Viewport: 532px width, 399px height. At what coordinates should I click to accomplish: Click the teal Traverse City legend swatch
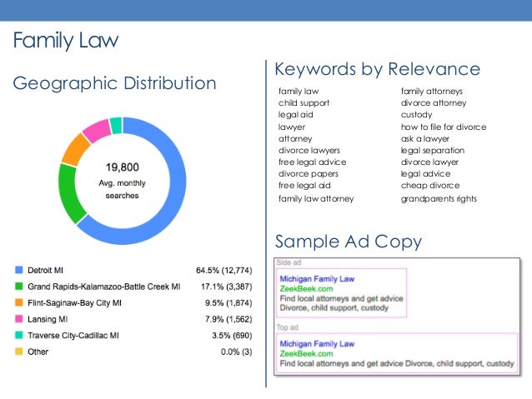(19, 335)
